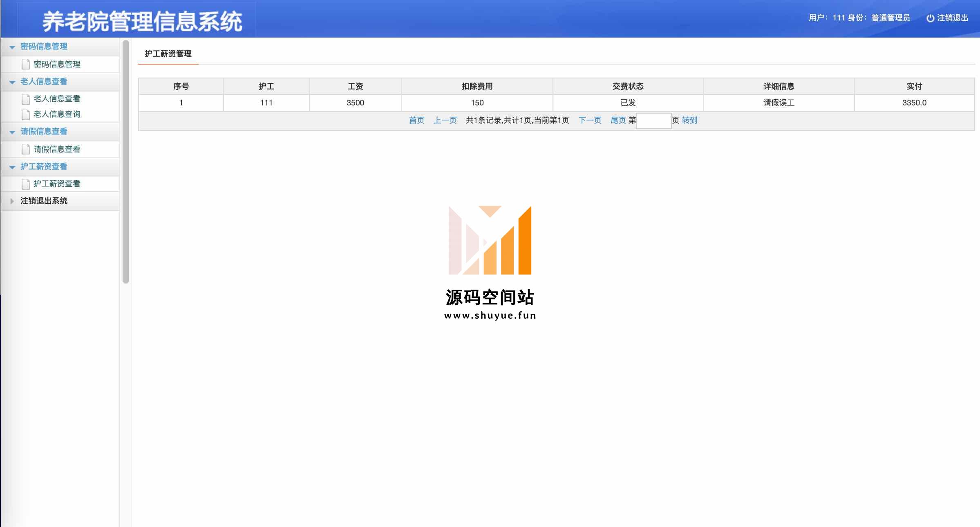Click the 扣除费用 column header
Screen dimensions: 980x527
pyautogui.click(x=477, y=86)
